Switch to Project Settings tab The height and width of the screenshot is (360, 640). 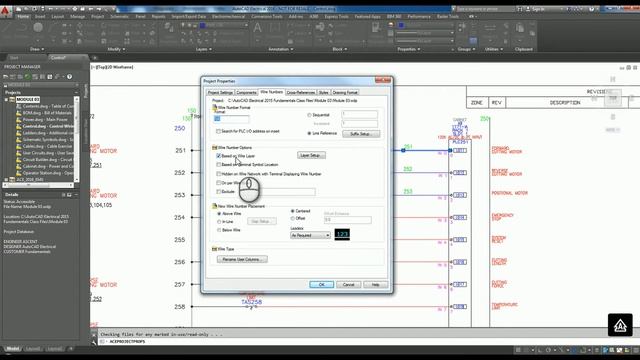(220, 93)
